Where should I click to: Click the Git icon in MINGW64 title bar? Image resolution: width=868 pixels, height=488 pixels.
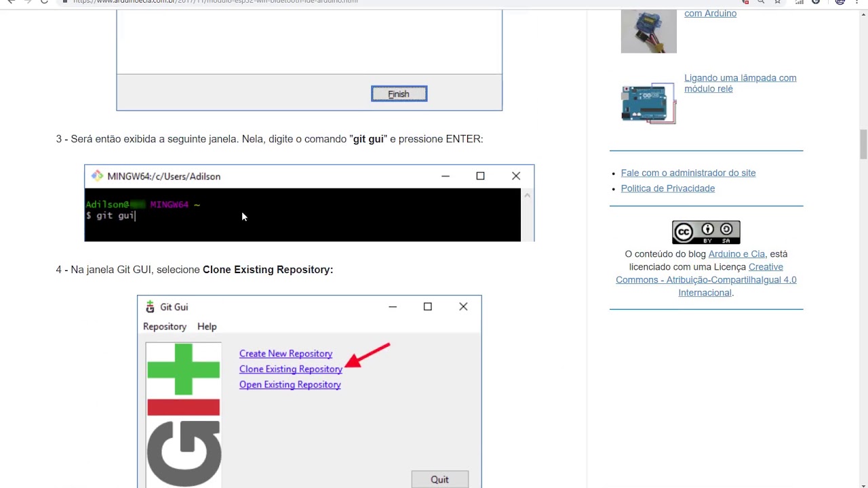click(x=97, y=176)
